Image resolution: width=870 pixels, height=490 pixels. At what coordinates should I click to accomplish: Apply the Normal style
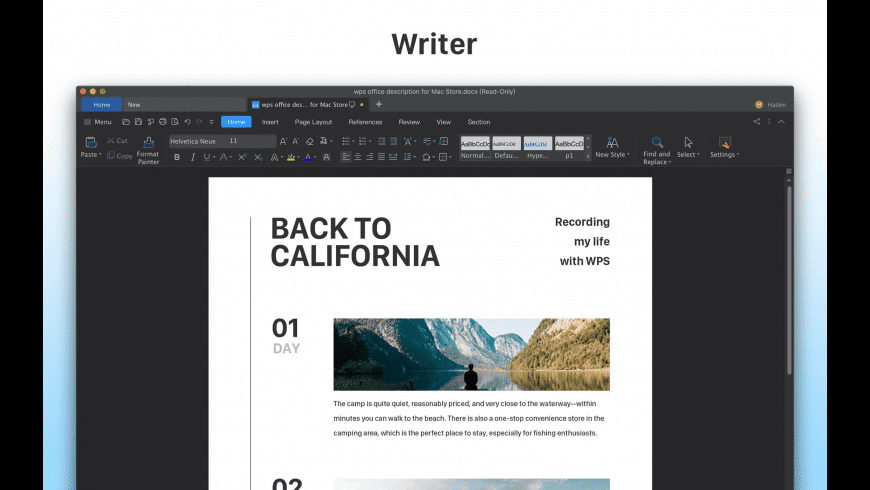pyautogui.click(x=475, y=148)
